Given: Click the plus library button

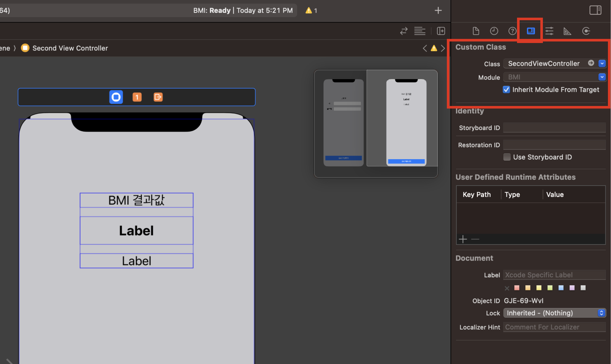Looking at the screenshot, I should 438,10.
